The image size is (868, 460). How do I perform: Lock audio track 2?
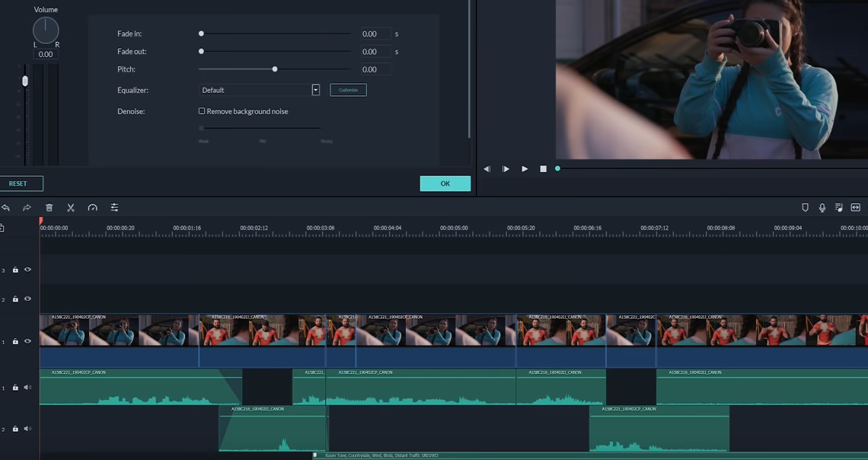click(15, 429)
